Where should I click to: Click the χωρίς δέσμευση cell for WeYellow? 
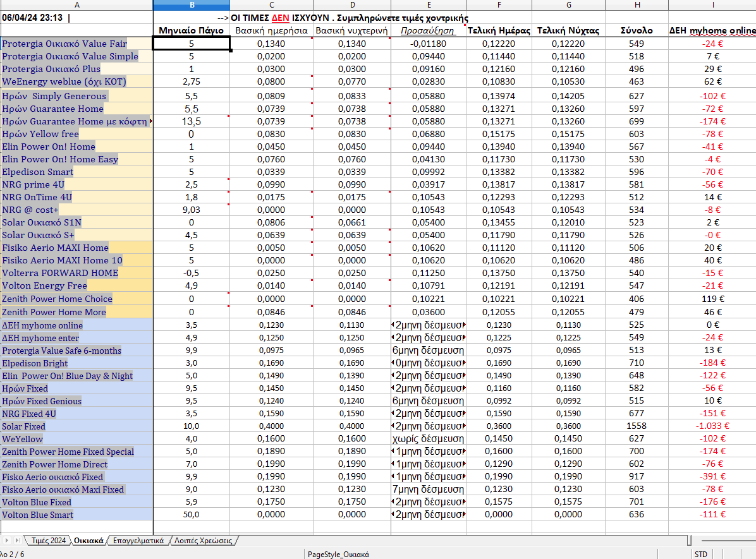(429, 439)
